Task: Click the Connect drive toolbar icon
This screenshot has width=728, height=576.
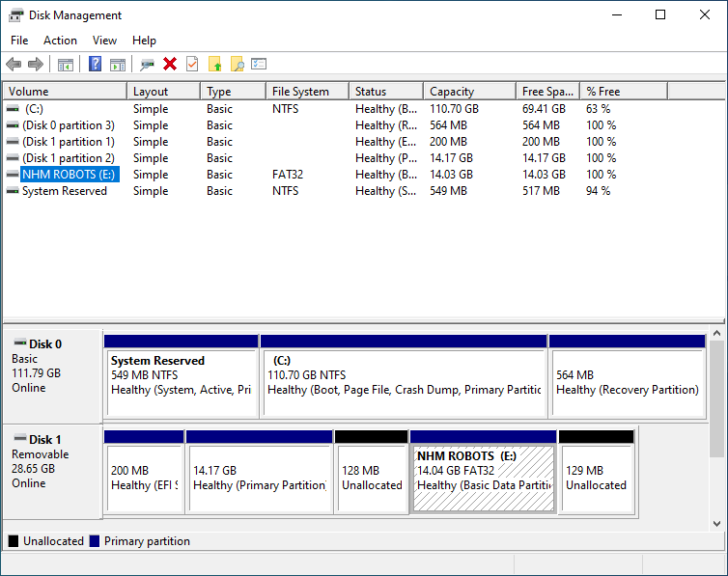Action: click(147, 65)
